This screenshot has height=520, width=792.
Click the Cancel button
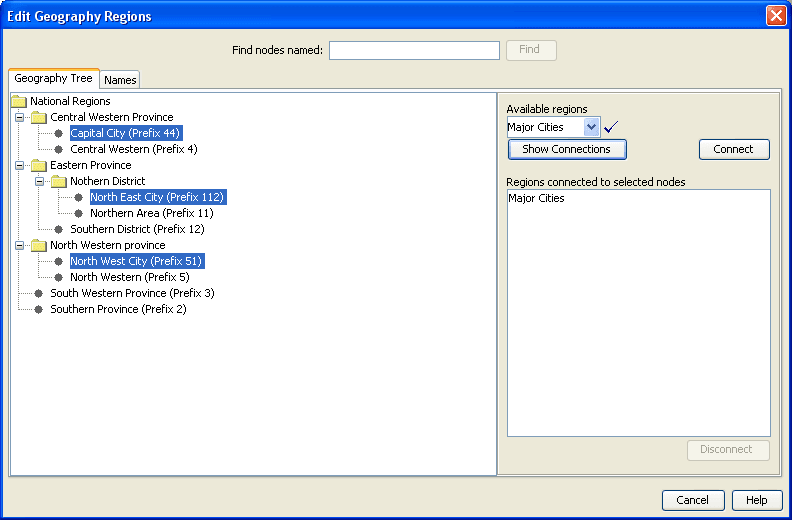click(x=693, y=500)
